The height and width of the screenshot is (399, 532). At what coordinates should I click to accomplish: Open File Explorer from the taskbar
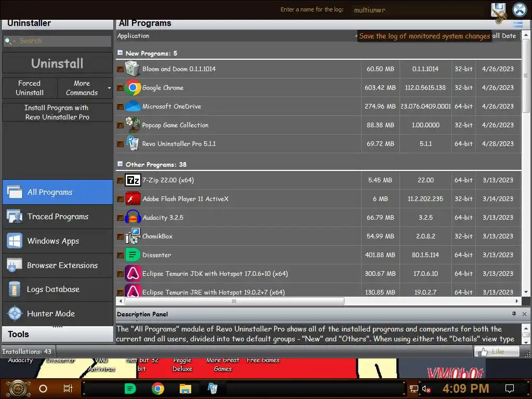pos(185,389)
